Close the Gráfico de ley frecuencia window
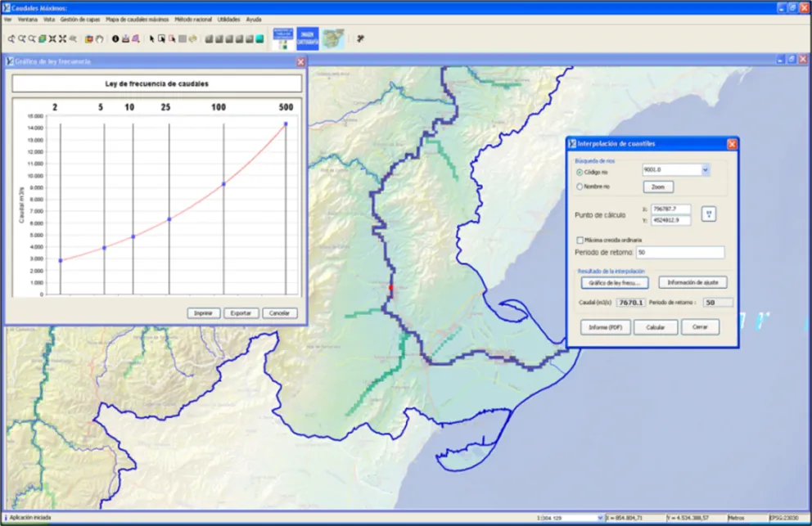This screenshot has height=526, width=812. (300, 61)
